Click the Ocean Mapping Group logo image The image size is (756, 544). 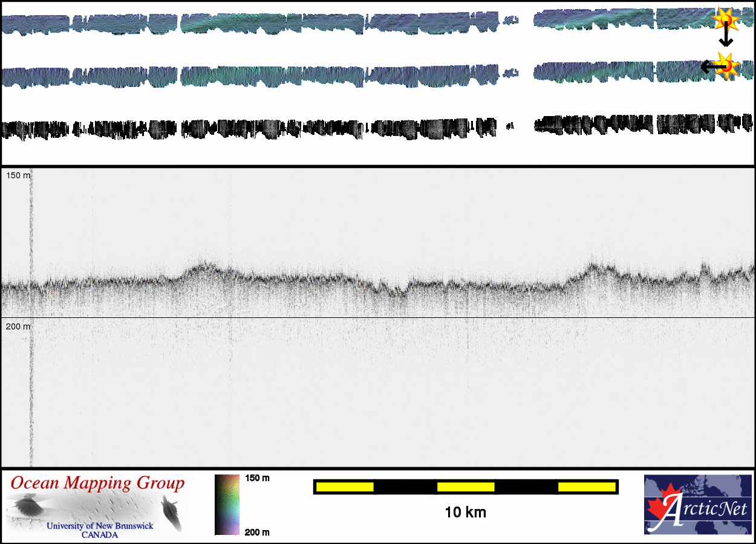click(97, 507)
